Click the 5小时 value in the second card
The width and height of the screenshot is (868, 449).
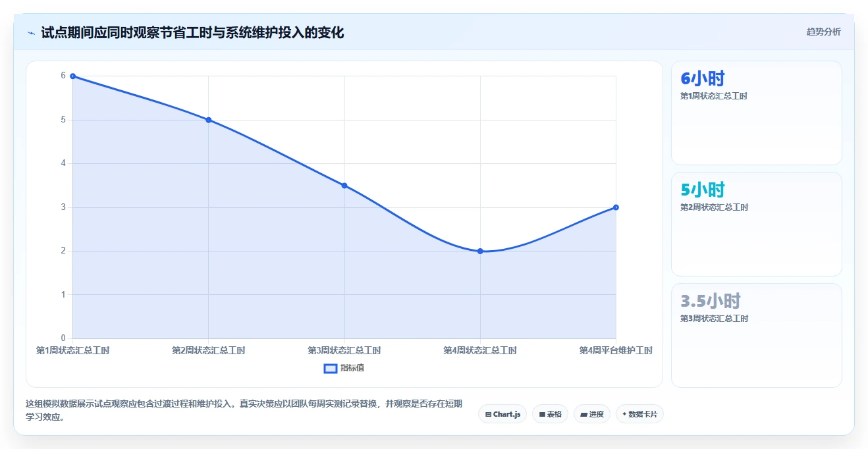pyautogui.click(x=703, y=190)
